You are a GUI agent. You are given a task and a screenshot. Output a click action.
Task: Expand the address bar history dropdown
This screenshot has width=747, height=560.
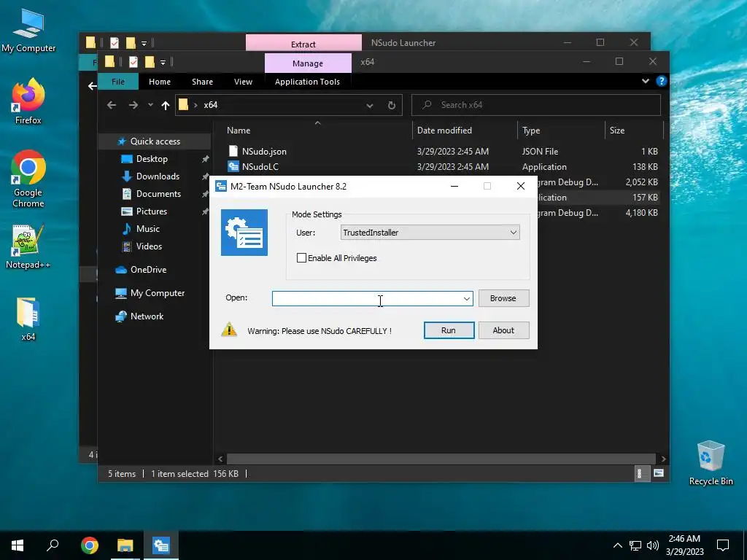click(370, 105)
